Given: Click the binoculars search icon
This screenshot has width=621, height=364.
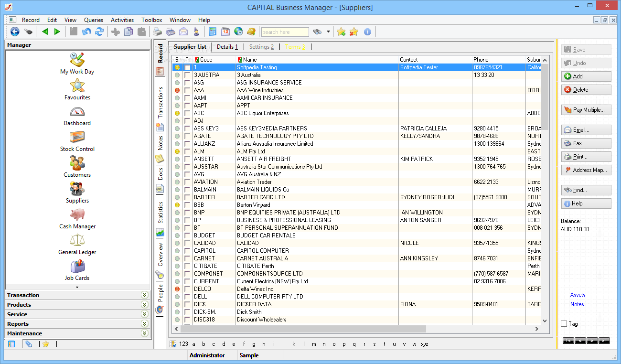Looking at the screenshot, I should pyautogui.click(x=317, y=32).
